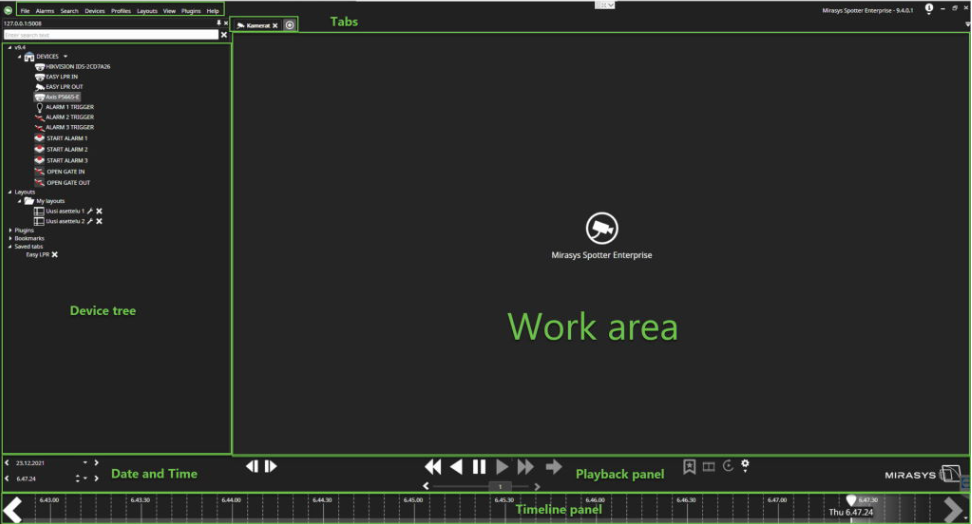Viewport: 972px width, 524px height.
Task: Add a new tab with the plus icon
Action: [290, 25]
